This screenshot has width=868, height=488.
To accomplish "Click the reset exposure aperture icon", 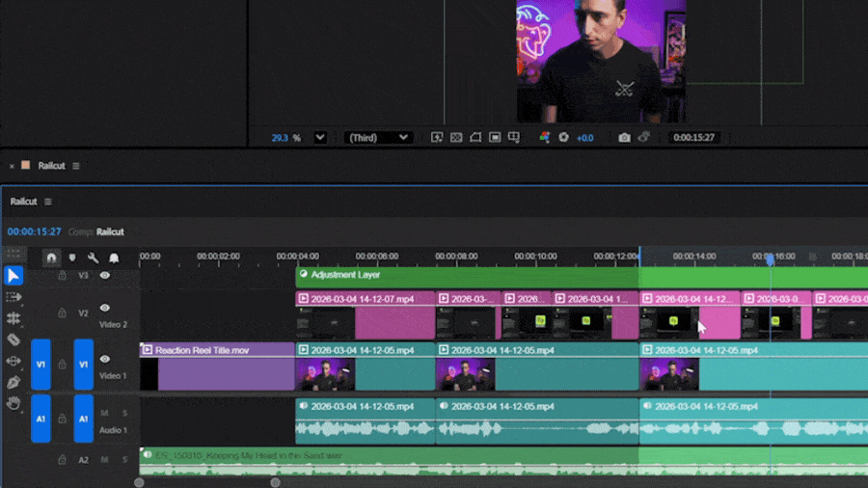I will point(563,137).
